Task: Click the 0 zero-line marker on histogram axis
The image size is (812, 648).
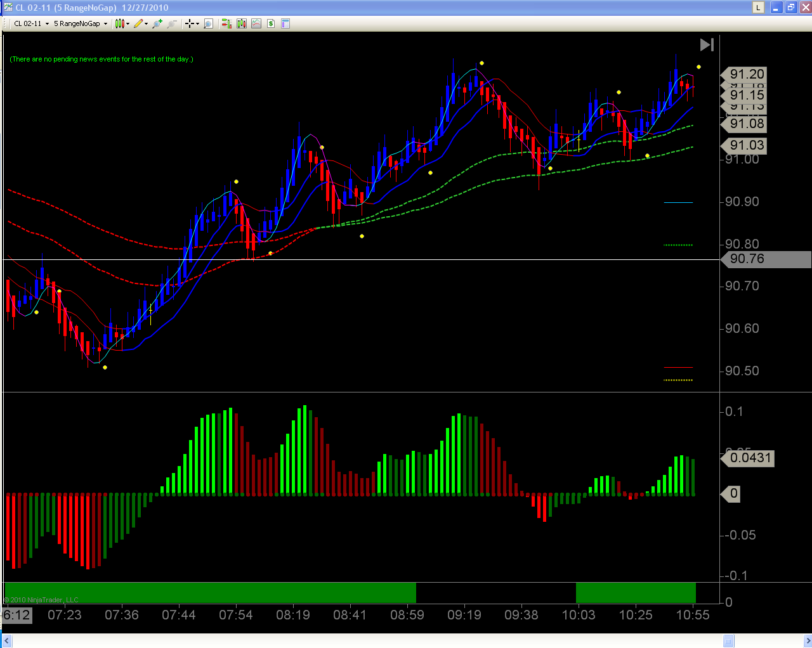Action: point(731,493)
